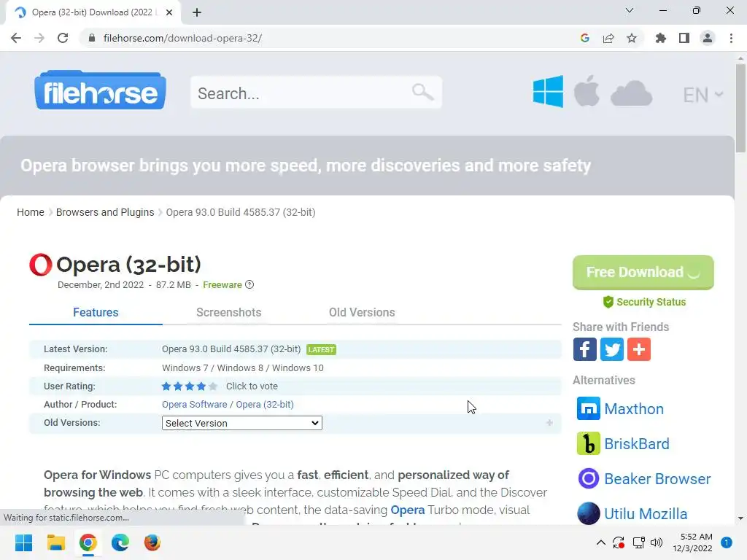Image resolution: width=747 pixels, height=560 pixels.
Task: Click the Free Download button
Action: [x=643, y=273]
